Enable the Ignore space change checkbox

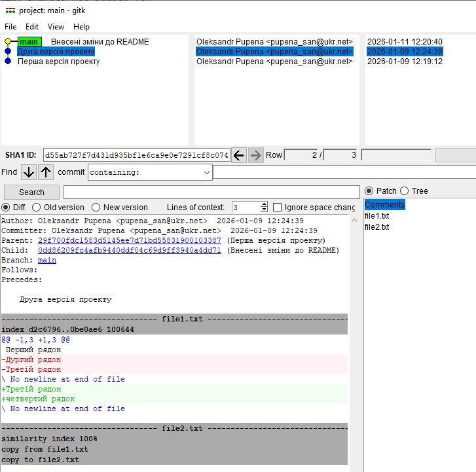coord(278,208)
